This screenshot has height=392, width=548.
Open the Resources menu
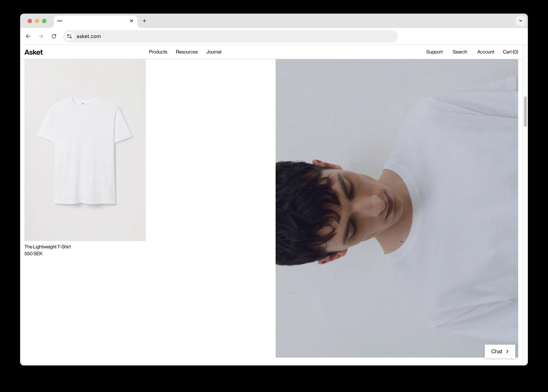(187, 52)
